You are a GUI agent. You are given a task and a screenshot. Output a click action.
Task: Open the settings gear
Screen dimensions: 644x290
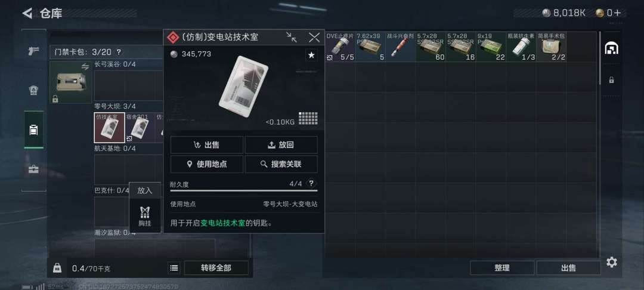(612, 262)
